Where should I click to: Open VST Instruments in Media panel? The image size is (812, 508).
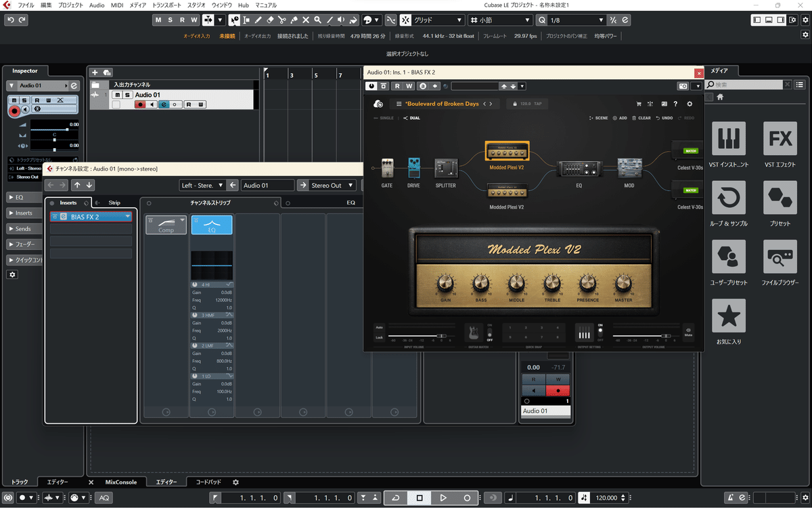[x=729, y=139]
